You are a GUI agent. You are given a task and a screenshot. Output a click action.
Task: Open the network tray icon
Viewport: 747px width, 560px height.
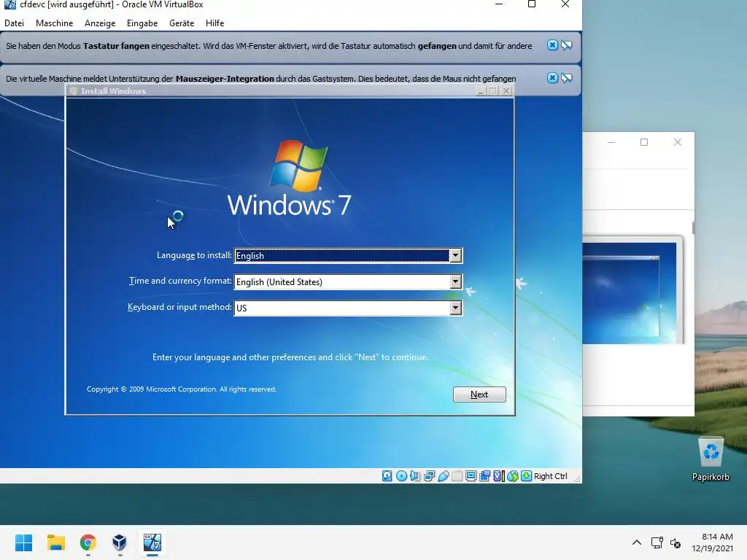click(657, 542)
